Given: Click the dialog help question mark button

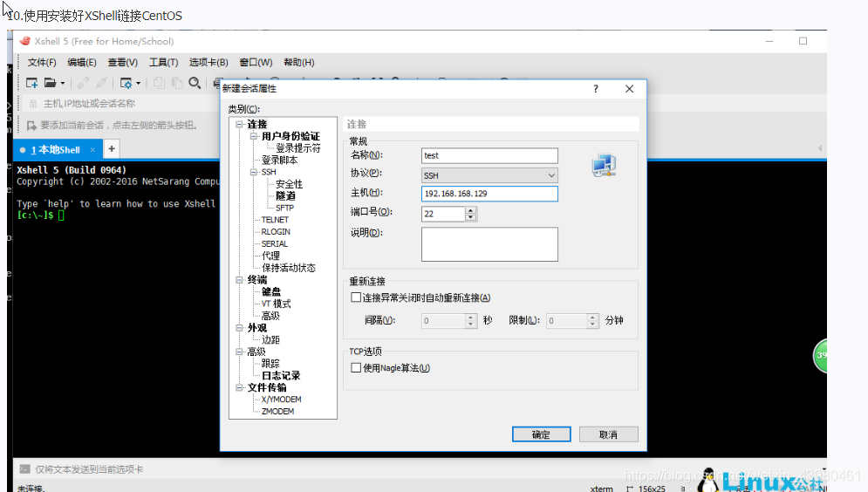Looking at the screenshot, I should 596,89.
